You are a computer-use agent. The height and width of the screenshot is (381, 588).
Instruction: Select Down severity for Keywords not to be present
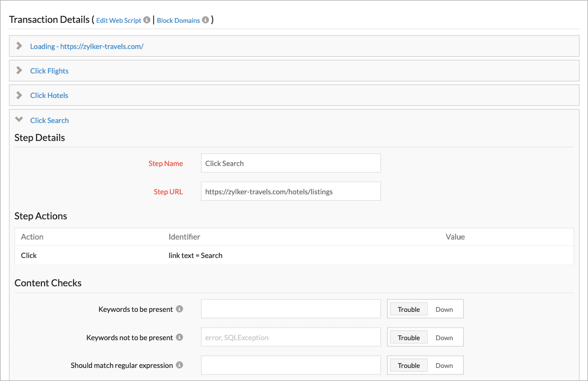click(x=444, y=337)
